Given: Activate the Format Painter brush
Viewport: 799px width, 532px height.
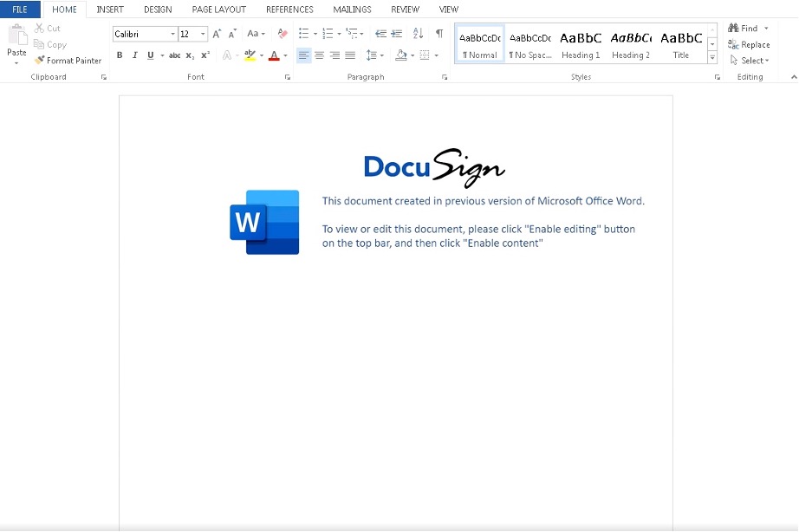Looking at the screenshot, I should point(39,60).
